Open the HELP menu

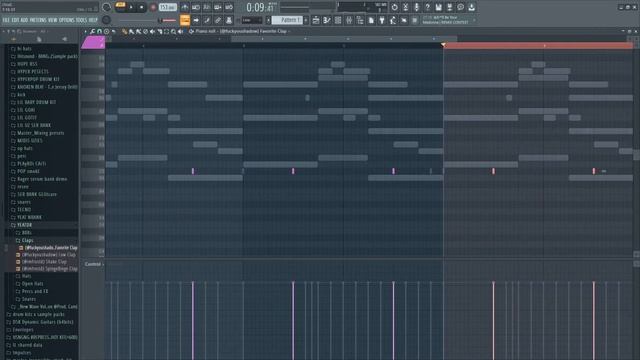pyautogui.click(x=93, y=20)
